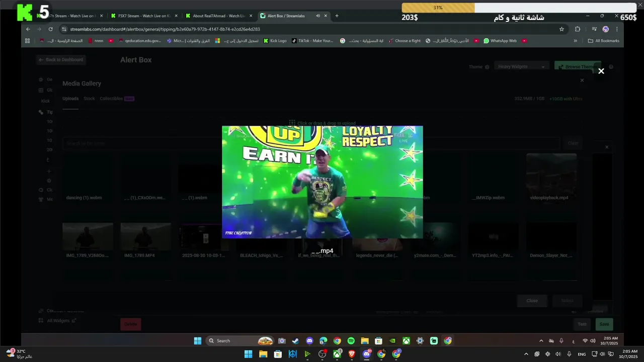Open All Widgets in sidebar
This screenshot has width=644, height=362.
tap(58, 321)
